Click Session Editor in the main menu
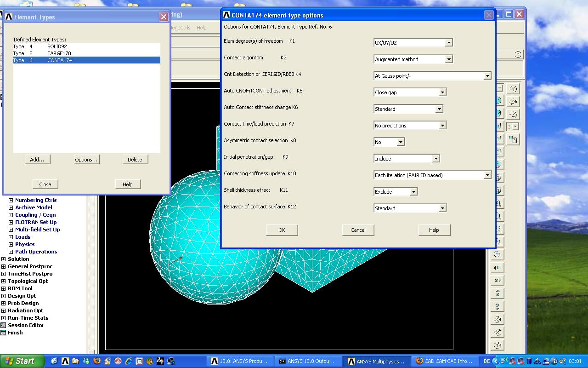The width and height of the screenshot is (588, 368). click(x=26, y=325)
